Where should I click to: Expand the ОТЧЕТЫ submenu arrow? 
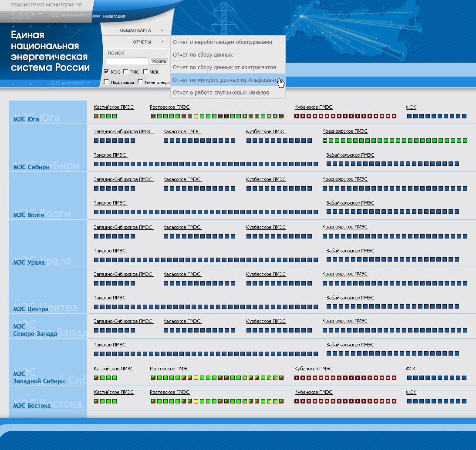(162, 42)
